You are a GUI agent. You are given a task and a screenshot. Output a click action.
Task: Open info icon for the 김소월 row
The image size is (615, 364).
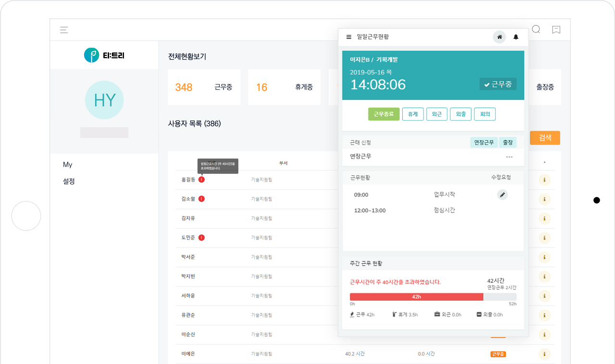[544, 199]
